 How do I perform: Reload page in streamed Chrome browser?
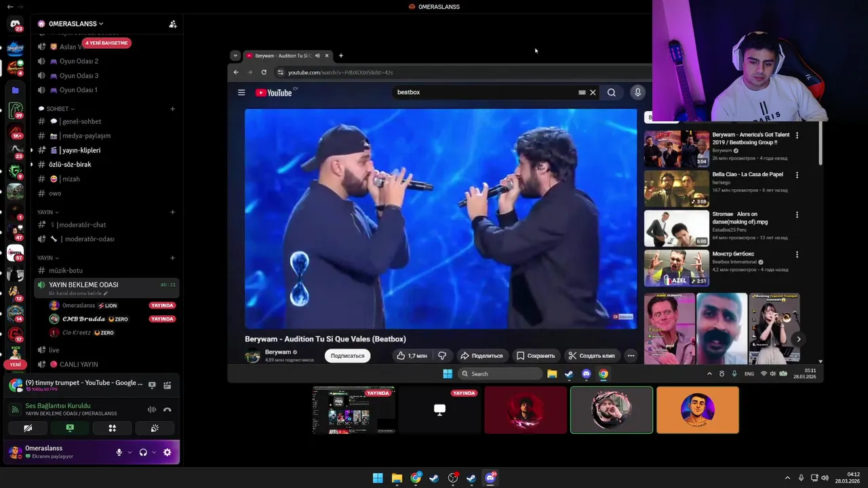[x=264, y=72]
